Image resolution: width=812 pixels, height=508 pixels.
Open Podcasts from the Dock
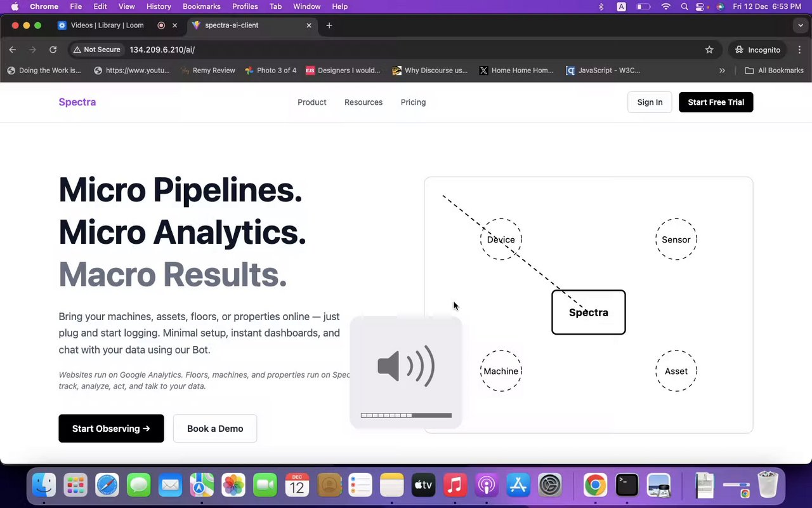click(487, 486)
